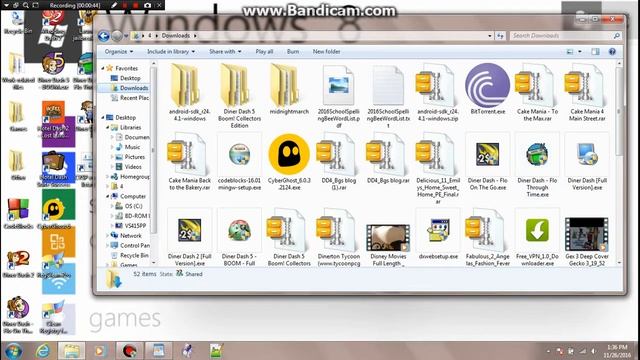This screenshot has width=640, height=360.
Task: Select Delicious_11_Emilys_Home_Sweet_Home rar file
Action: (x=438, y=169)
